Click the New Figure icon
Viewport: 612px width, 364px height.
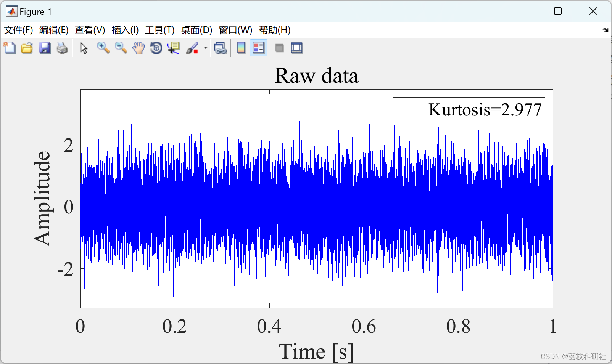click(x=10, y=48)
